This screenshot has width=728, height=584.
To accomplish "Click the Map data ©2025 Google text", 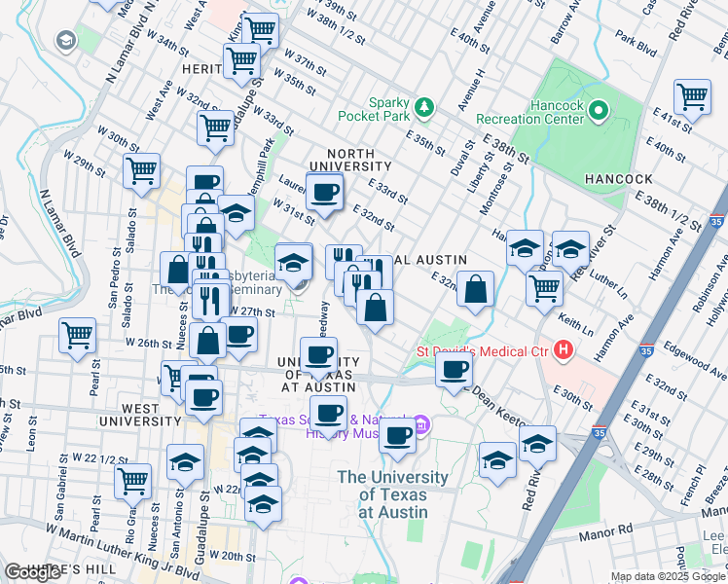I will 668,577.
